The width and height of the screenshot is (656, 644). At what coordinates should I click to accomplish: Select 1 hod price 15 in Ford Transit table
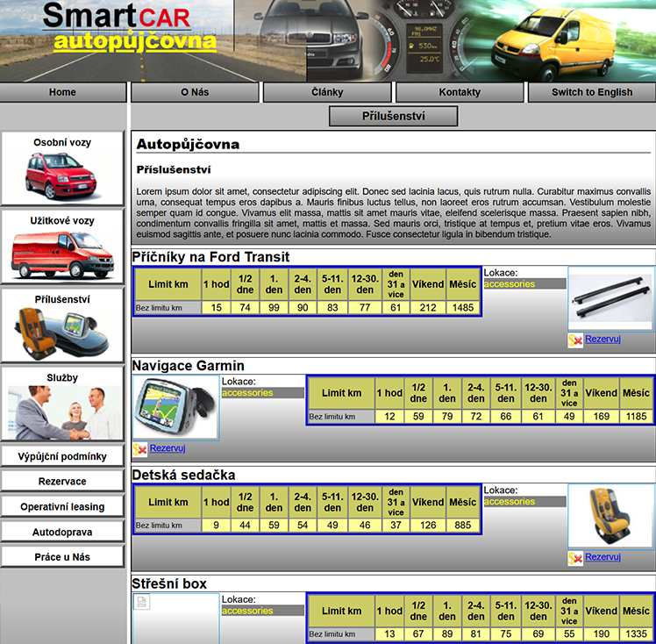tap(216, 308)
